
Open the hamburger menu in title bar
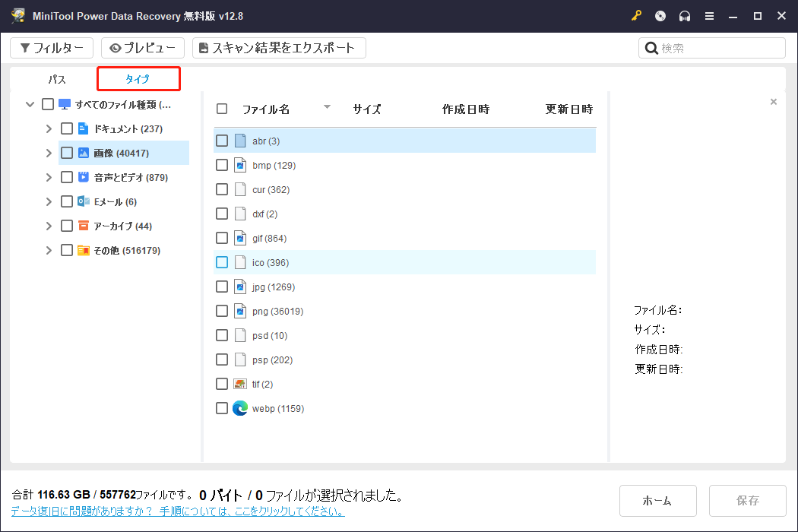[709, 15]
